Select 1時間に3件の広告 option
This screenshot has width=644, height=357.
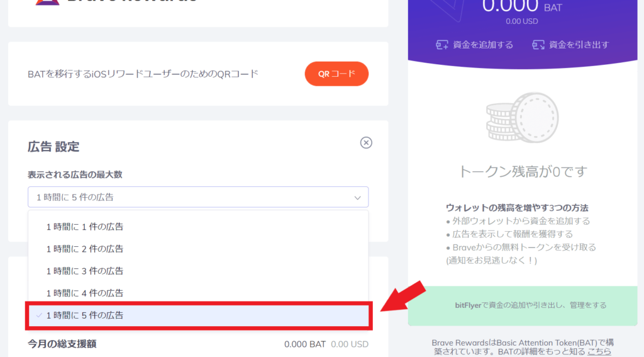(x=198, y=271)
